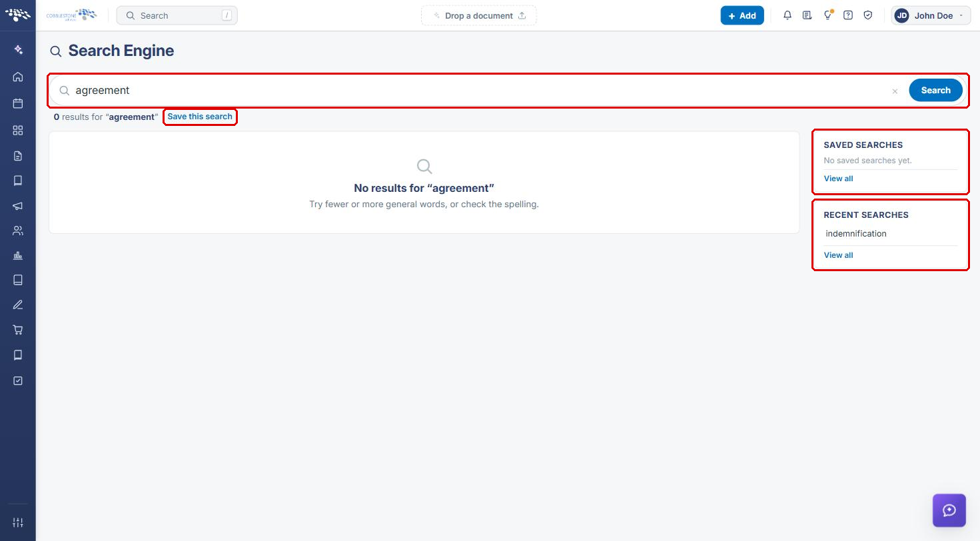Click the JD avatar circle
Viewport: 980px width, 541px height.
point(902,15)
